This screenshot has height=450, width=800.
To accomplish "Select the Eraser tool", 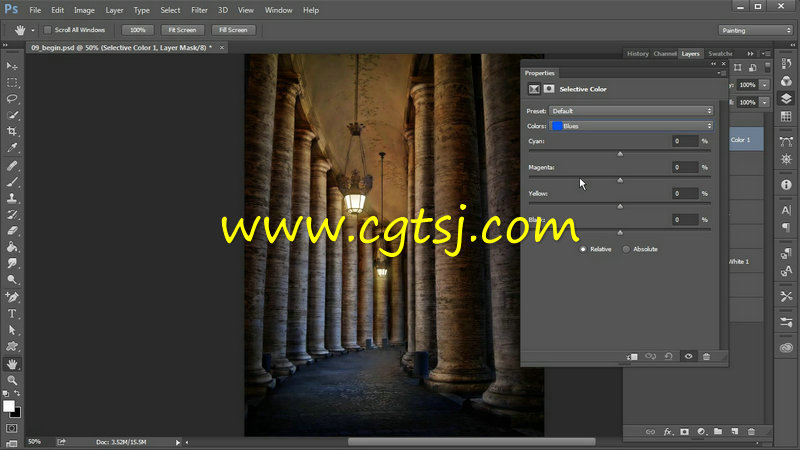I will [x=12, y=231].
